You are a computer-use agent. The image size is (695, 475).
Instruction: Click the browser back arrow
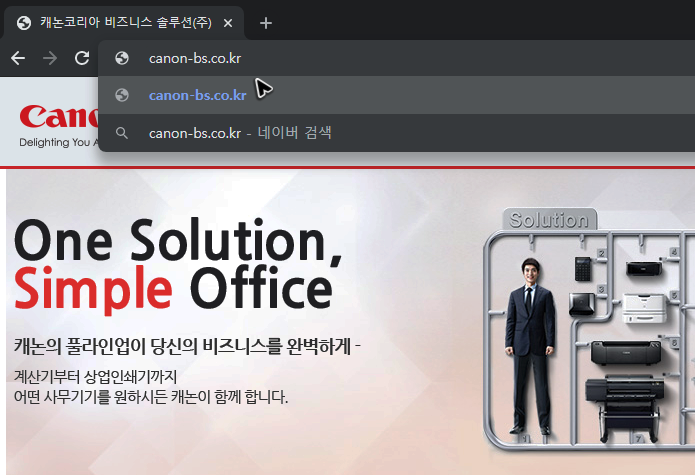(18, 58)
